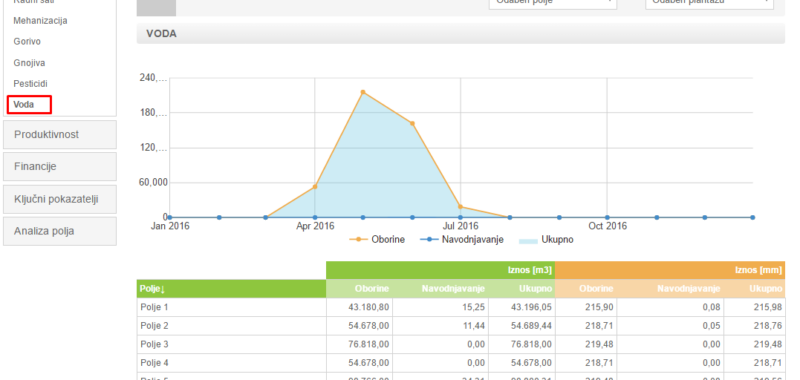800x380 pixels.
Task: Open the field selection dropdown
Action: [553, 3]
